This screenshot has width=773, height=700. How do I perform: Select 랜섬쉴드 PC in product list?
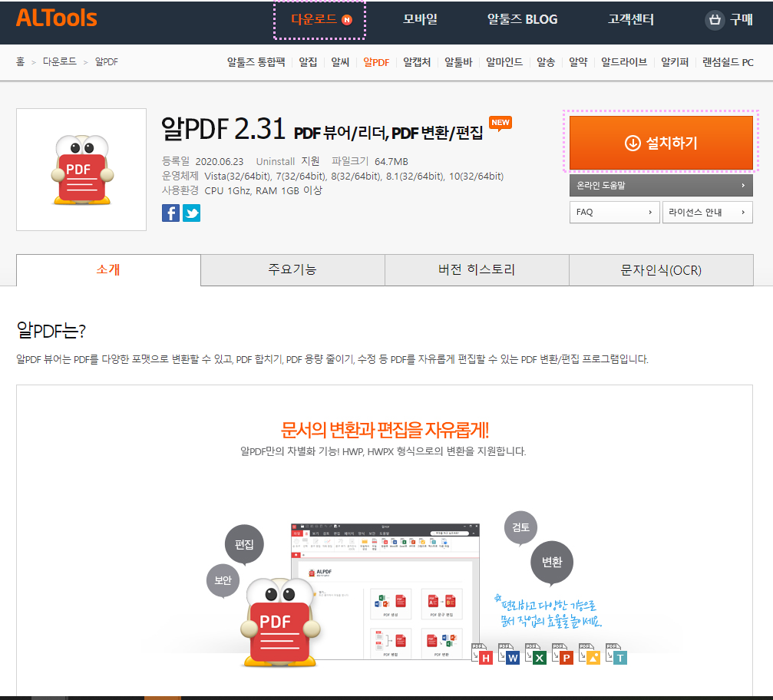coord(728,62)
